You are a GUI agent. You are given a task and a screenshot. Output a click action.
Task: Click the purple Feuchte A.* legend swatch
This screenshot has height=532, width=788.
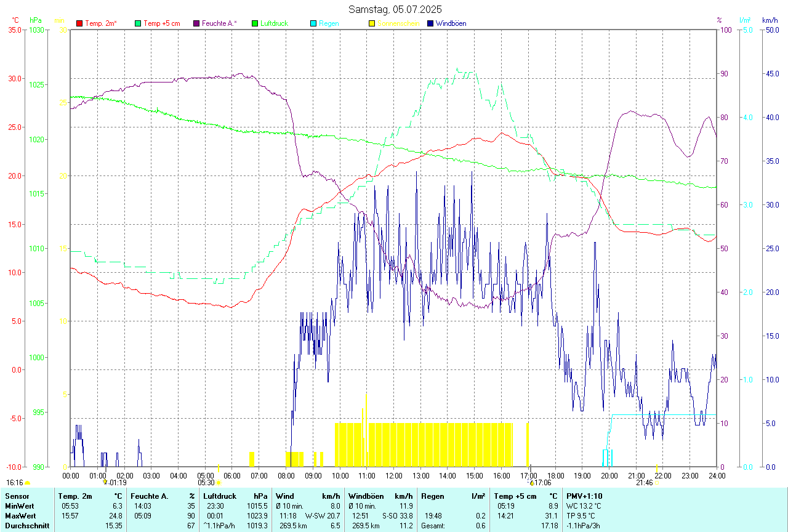coord(196,23)
